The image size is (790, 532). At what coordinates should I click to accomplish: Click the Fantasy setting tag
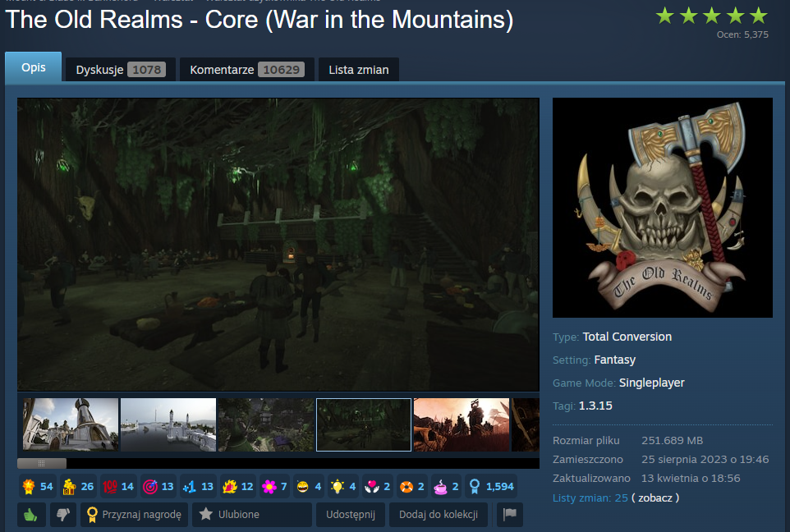click(x=614, y=360)
